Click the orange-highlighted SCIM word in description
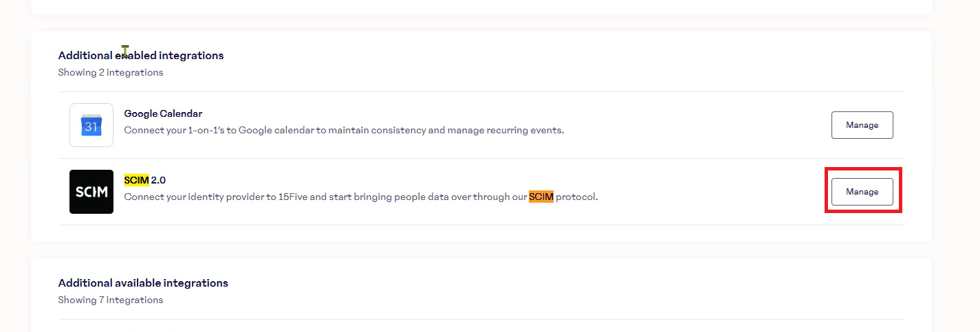This screenshot has height=332, width=980. pyautogui.click(x=541, y=197)
